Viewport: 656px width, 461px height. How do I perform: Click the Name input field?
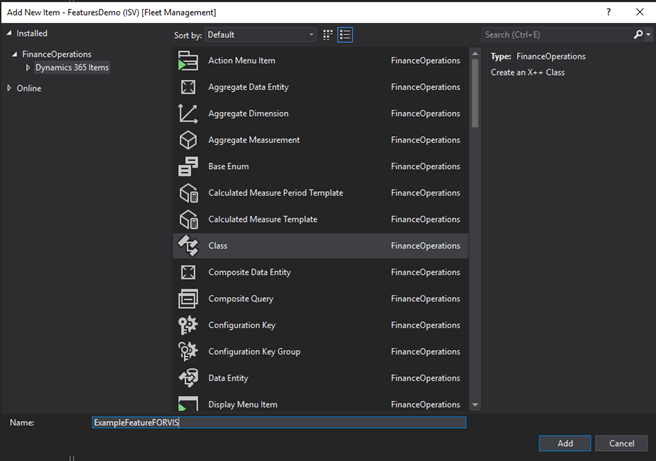pyautogui.click(x=278, y=423)
